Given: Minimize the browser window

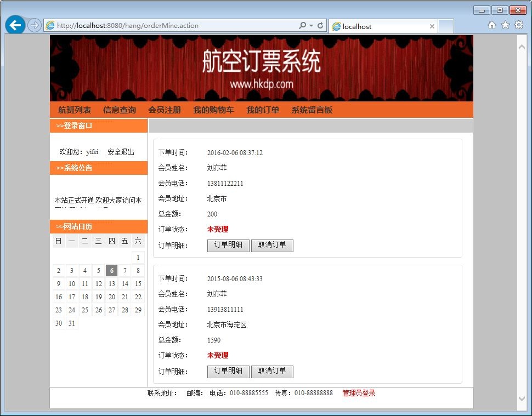Looking at the screenshot, I should tap(482, 10).
